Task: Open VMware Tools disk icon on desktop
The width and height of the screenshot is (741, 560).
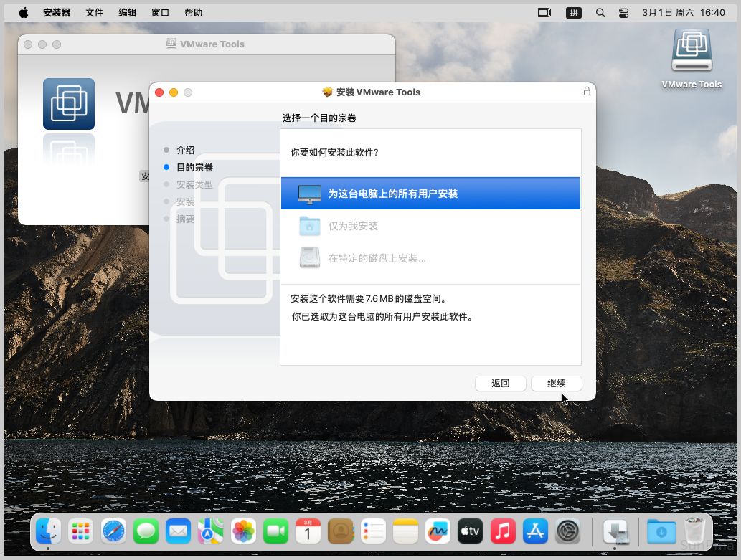Action: (x=692, y=52)
